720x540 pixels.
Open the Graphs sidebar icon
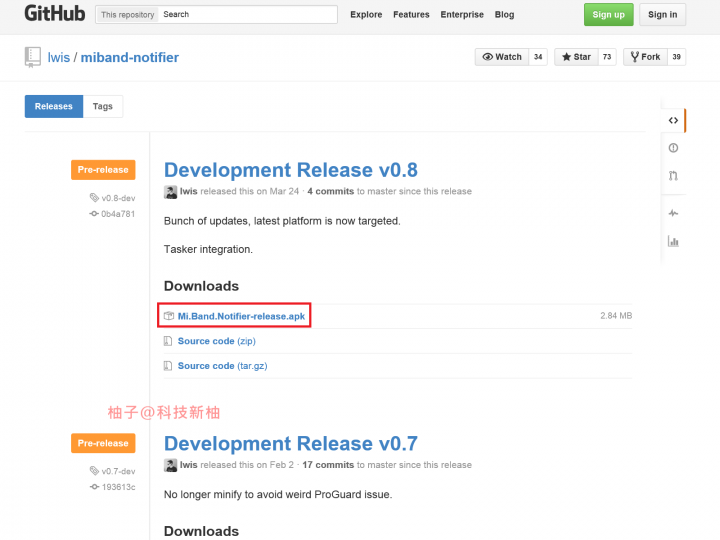coord(673,241)
